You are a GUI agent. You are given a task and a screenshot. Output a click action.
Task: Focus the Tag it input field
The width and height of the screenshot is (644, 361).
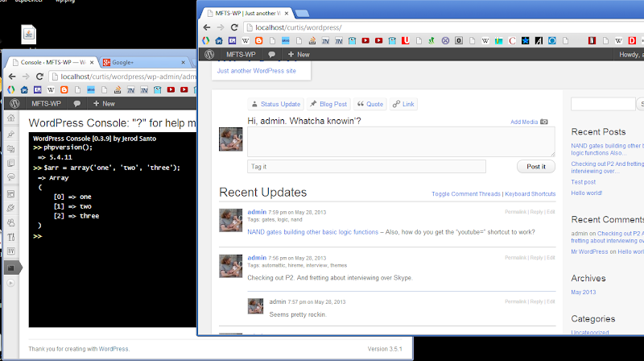(366, 167)
